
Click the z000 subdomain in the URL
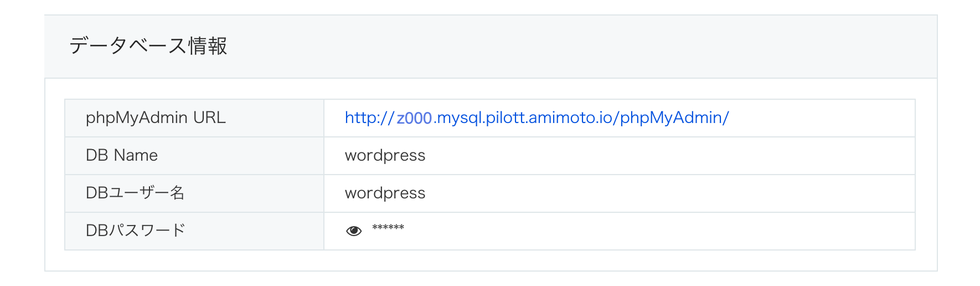pos(414,118)
